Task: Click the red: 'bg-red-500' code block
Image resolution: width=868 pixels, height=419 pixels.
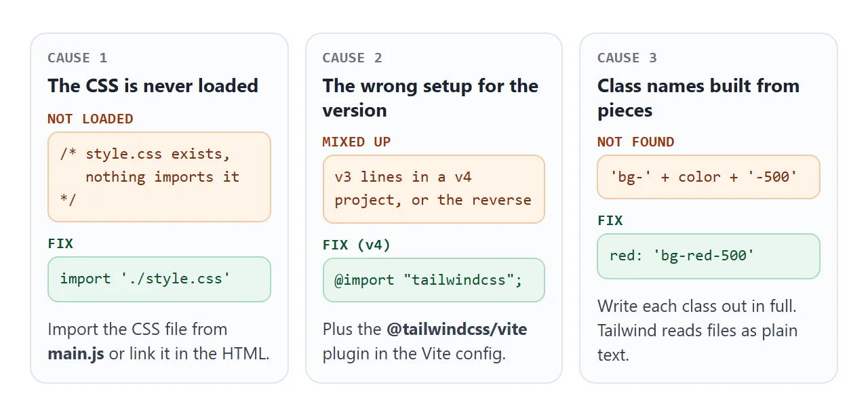Action: [709, 256]
